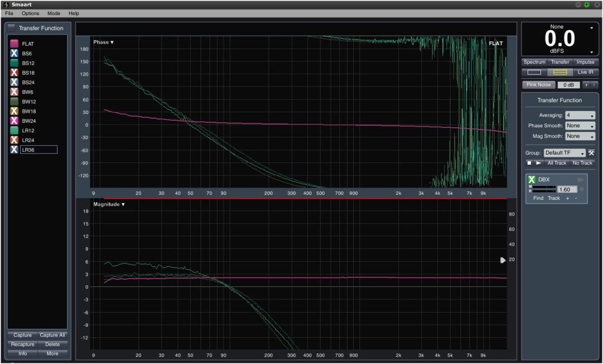Click the DBX delay value field 1.60

[x=567, y=189]
